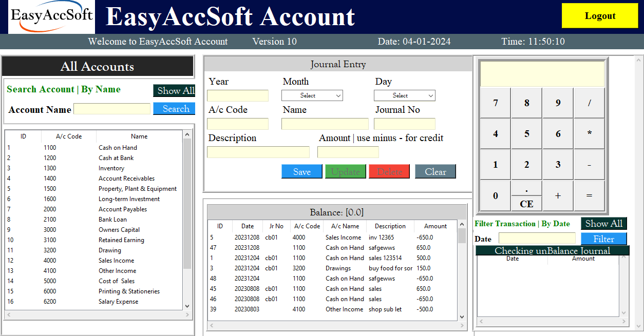Image resolution: width=644 pixels, height=336 pixels.
Task: Select the Inventory account in the accounts list
Action: pos(94,168)
